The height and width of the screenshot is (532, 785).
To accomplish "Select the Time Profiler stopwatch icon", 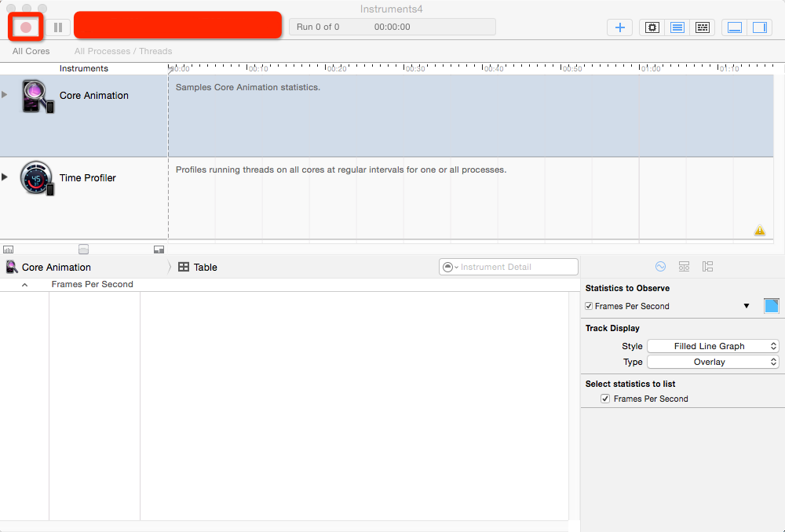I will 37,178.
